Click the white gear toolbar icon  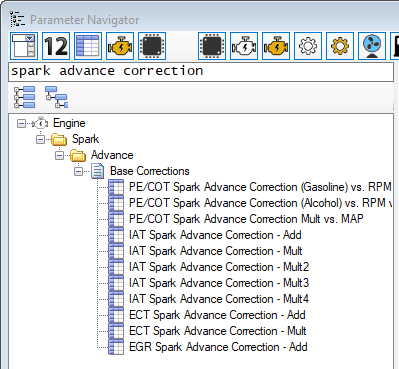308,46
